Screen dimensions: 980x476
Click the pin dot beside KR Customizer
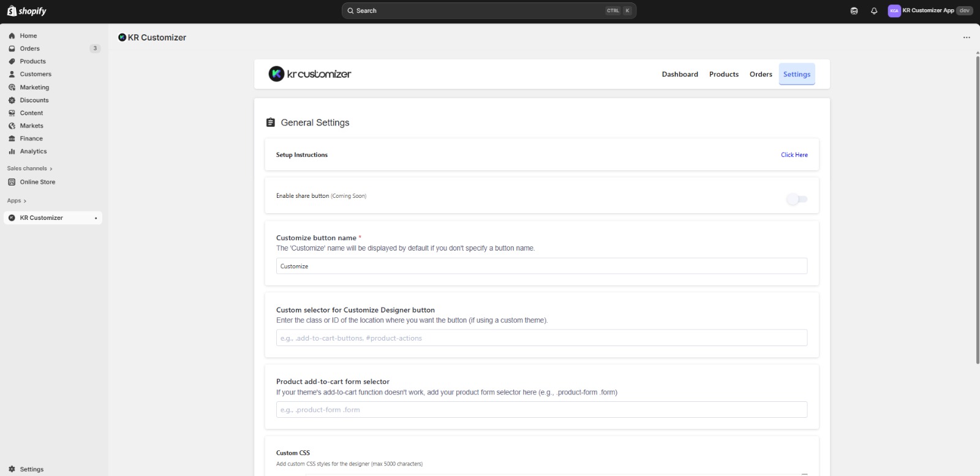(96, 218)
